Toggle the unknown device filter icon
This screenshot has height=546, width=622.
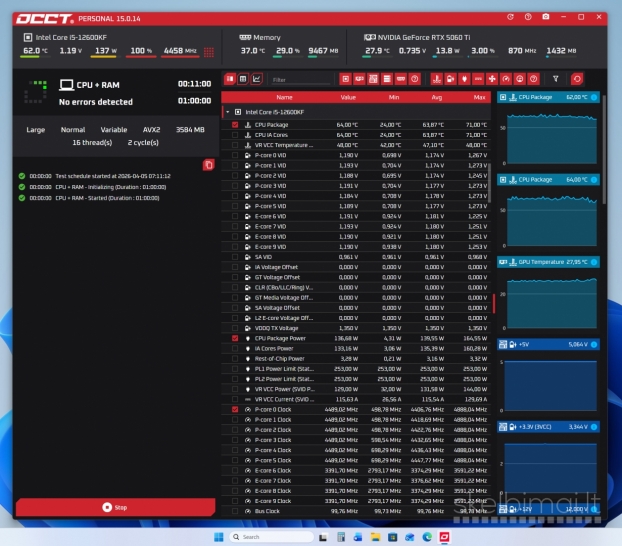[415, 79]
